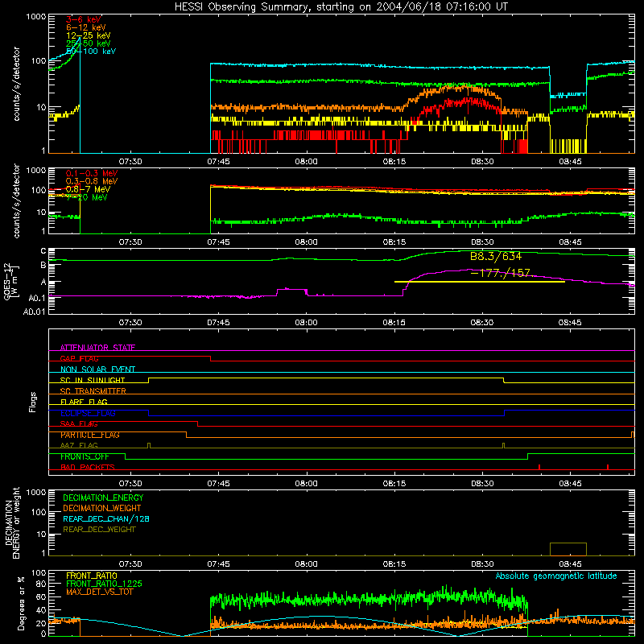
Task: Click the MAX_DET_VS_TOT legend label
Action: point(100,592)
